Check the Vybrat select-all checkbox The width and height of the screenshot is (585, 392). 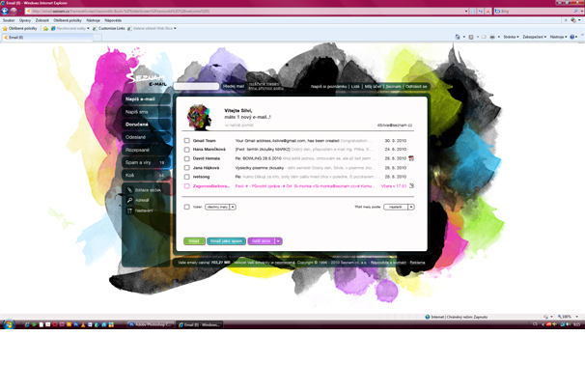[x=187, y=207]
